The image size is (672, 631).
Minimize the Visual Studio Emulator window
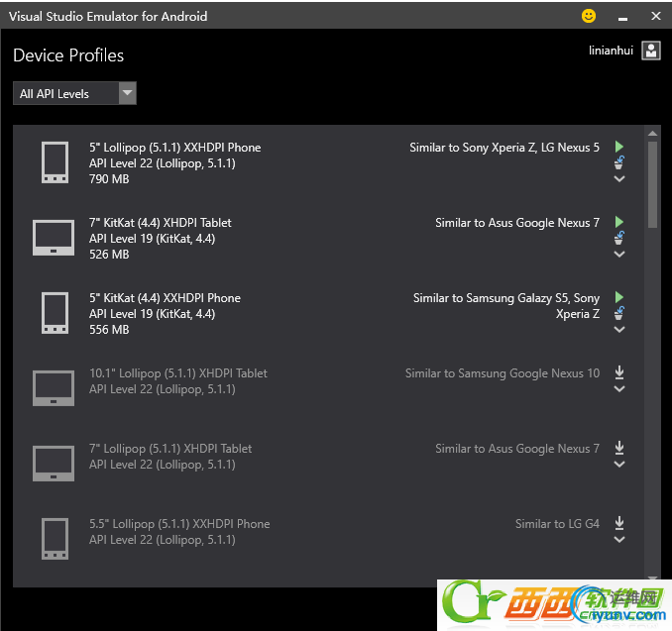(x=622, y=17)
